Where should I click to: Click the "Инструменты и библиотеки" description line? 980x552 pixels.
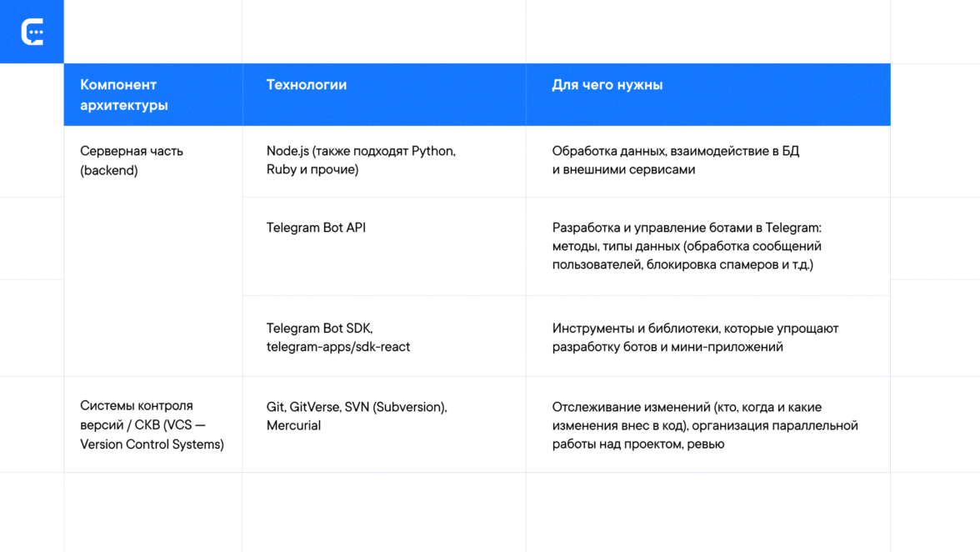pos(695,329)
